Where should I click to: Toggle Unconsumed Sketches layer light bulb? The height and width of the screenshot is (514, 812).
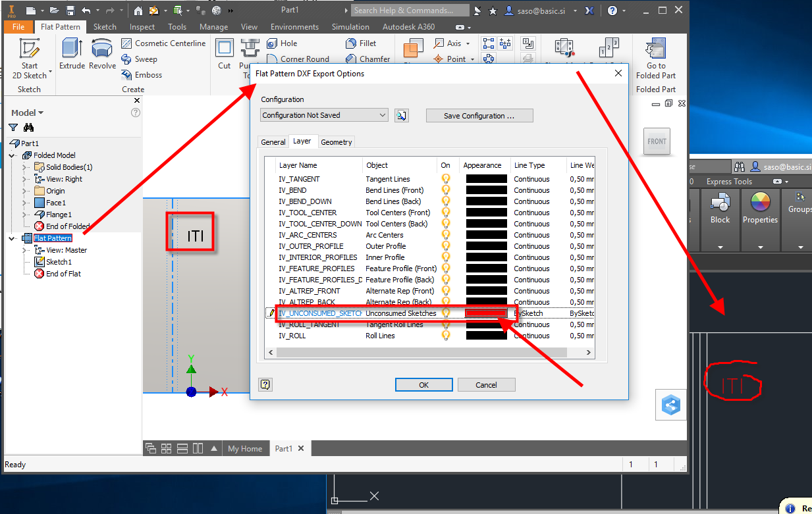click(446, 313)
